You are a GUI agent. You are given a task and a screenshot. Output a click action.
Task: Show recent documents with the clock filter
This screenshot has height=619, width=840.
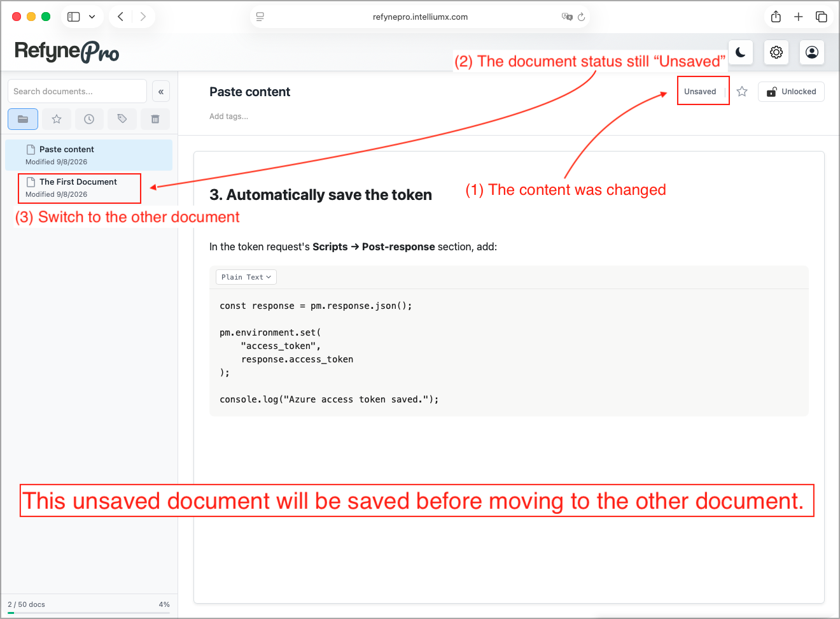point(89,119)
